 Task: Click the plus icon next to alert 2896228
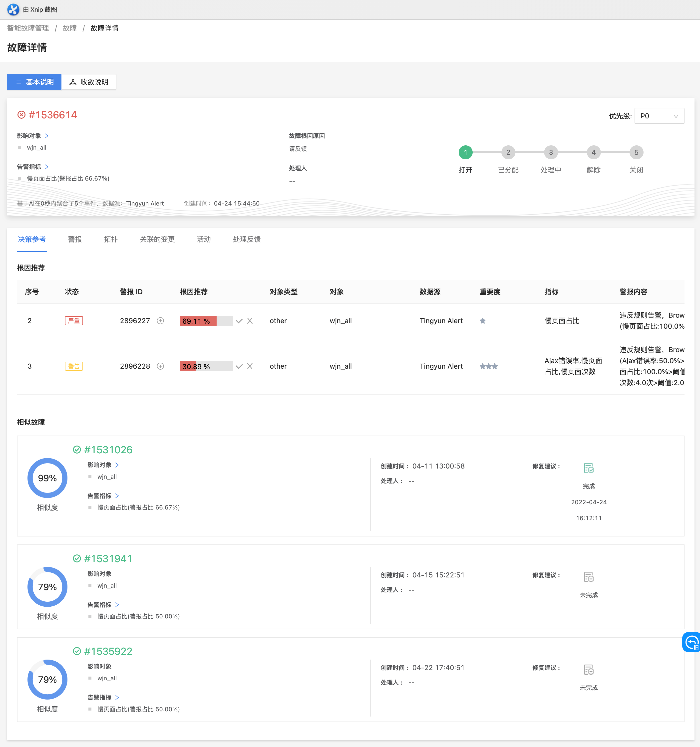pyautogui.click(x=160, y=366)
